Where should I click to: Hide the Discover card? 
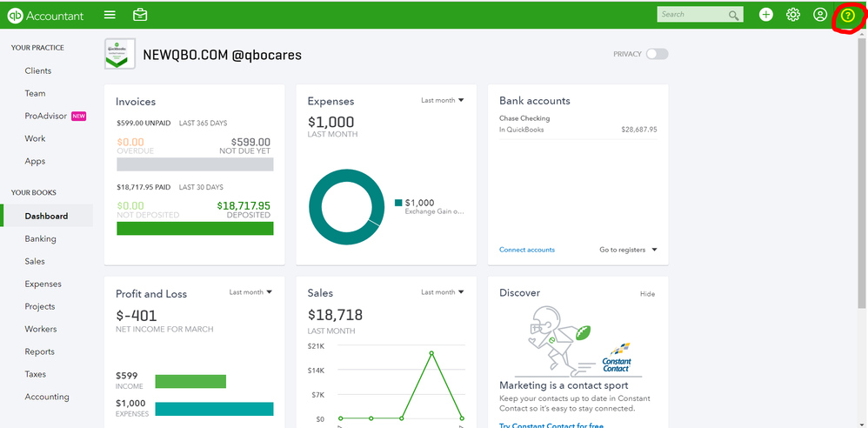[648, 294]
